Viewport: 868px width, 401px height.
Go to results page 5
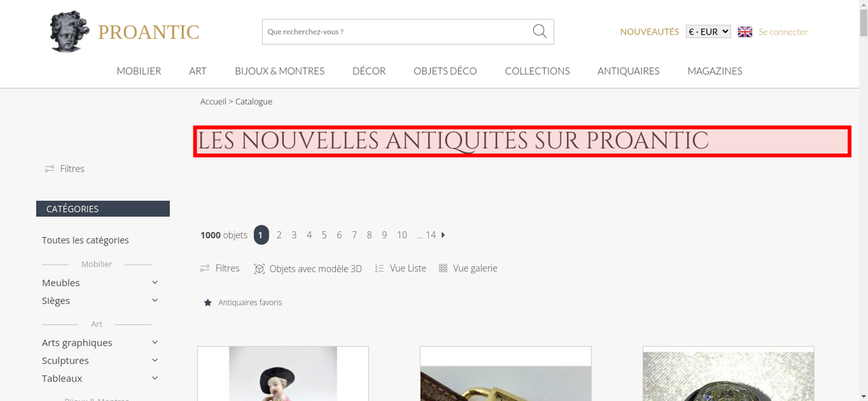point(324,235)
